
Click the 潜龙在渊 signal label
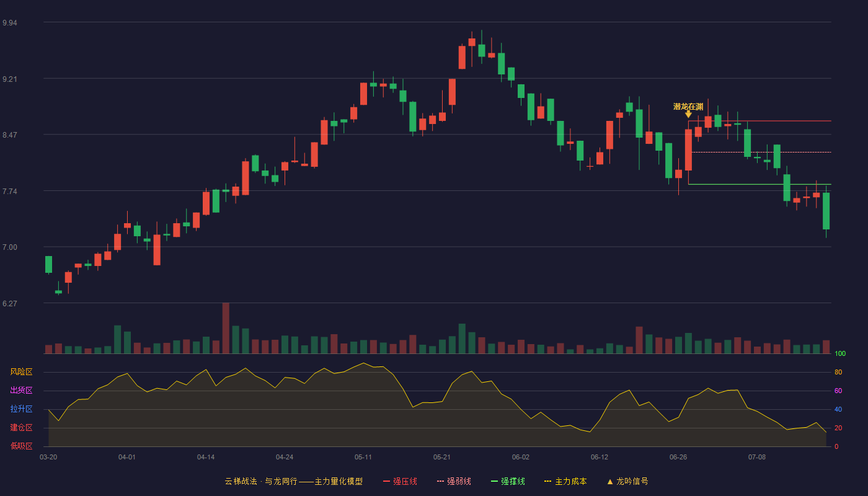point(688,107)
